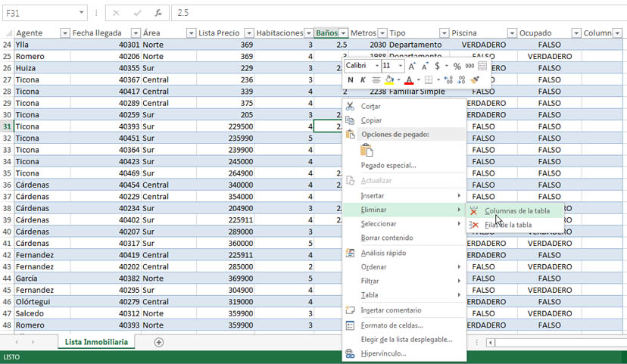Viewport: 627px width, 364px height.
Task: Open the Agente column filter dropdown
Action: point(64,33)
